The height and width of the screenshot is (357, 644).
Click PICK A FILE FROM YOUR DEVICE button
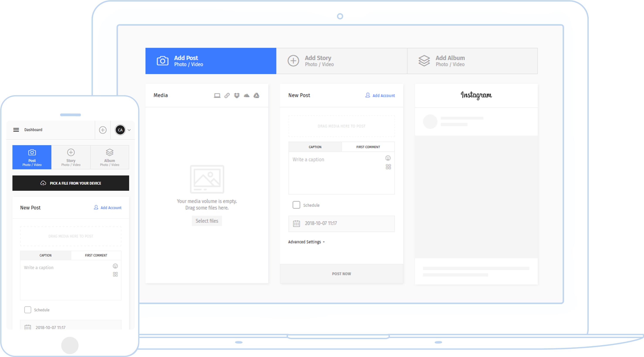point(71,183)
